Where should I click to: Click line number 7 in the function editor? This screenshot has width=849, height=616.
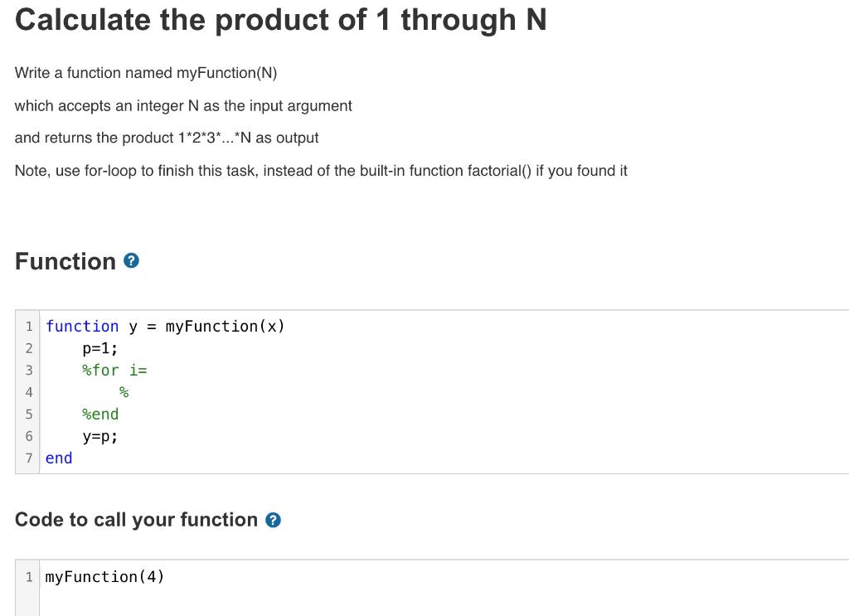tap(29, 458)
